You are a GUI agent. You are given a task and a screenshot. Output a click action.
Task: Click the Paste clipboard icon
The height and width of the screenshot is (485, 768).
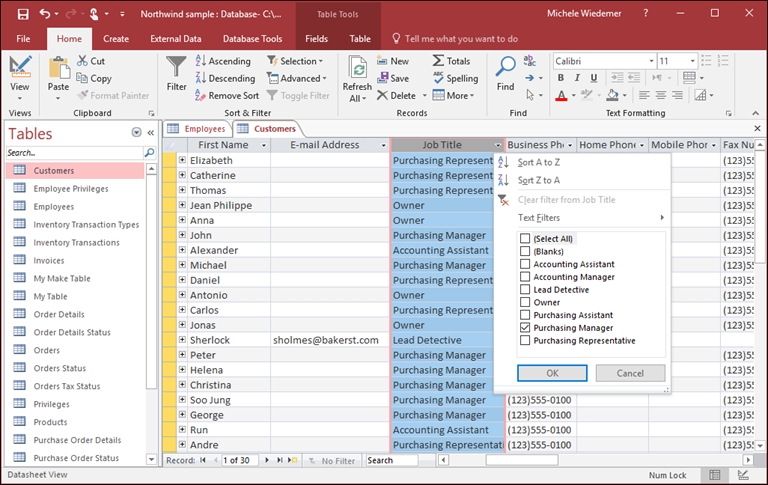[58, 67]
